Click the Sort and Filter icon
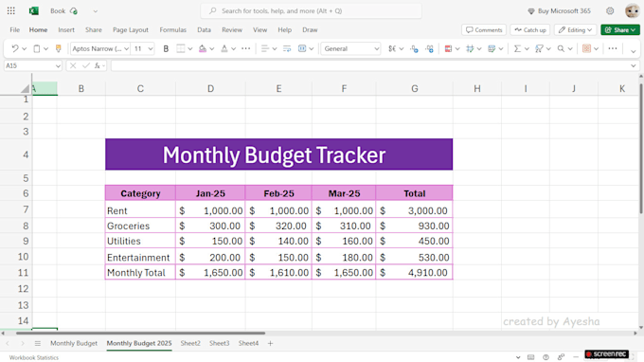This screenshot has height=362, width=644. (x=539, y=48)
